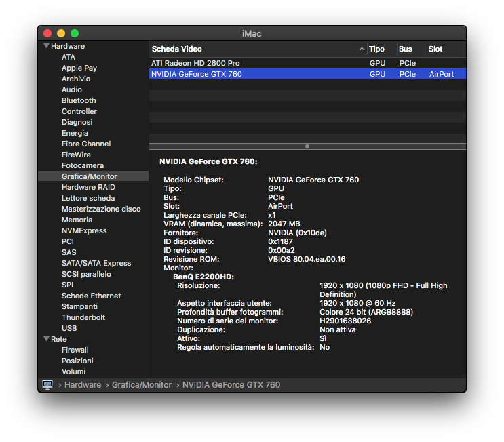Click the Tipo column header
The height and width of the screenshot is (442, 504).
377,49
